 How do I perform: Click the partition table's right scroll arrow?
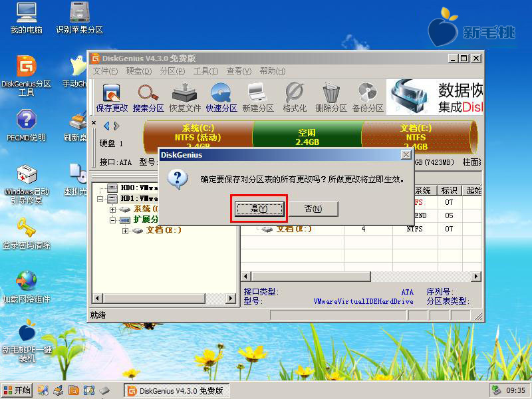click(476, 276)
